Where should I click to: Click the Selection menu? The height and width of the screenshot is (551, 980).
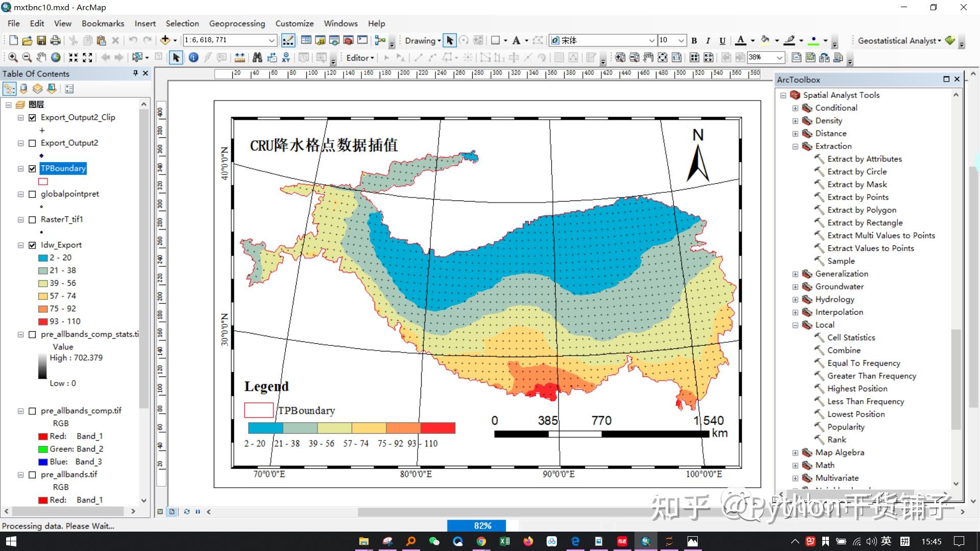pos(182,23)
